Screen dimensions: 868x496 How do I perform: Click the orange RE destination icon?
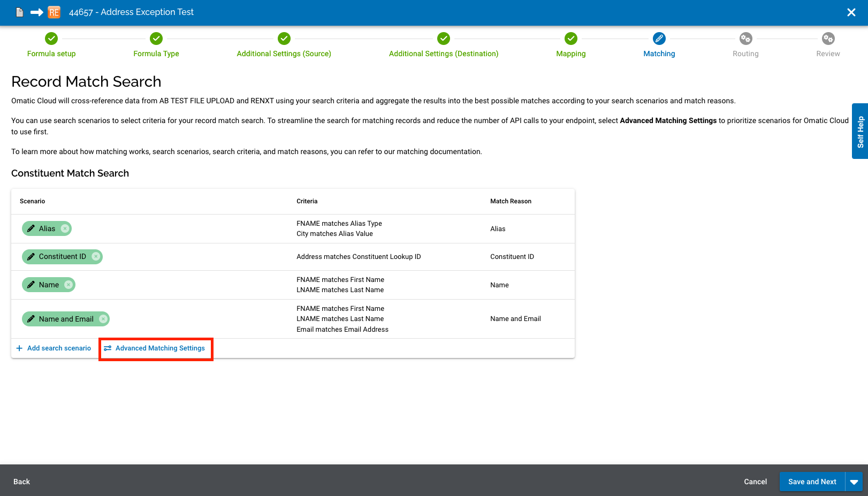pyautogui.click(x=54, y=12)
